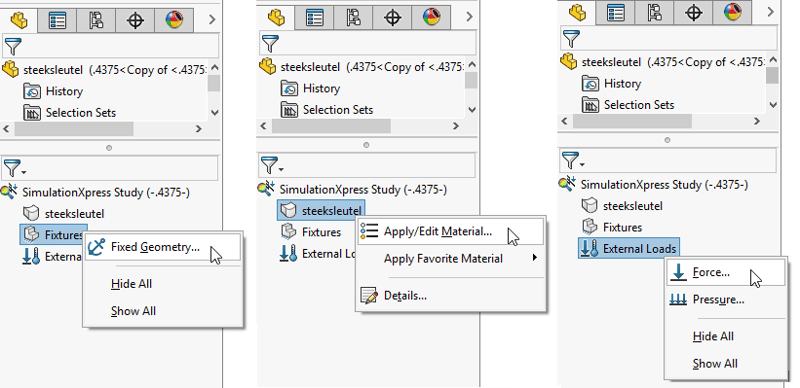
Task: Choose Force from the External Loads menu
Action: tap(725, 273)
